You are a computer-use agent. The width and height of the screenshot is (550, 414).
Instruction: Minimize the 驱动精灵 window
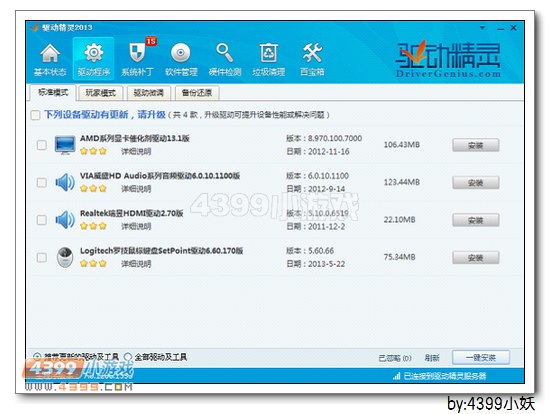(501, 28)
